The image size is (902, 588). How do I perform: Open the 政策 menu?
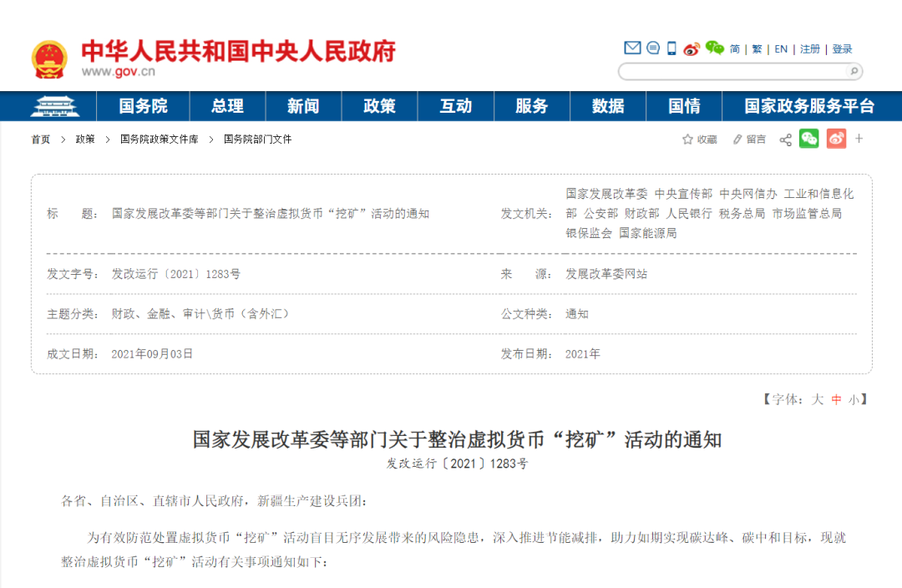coord(380,106)
